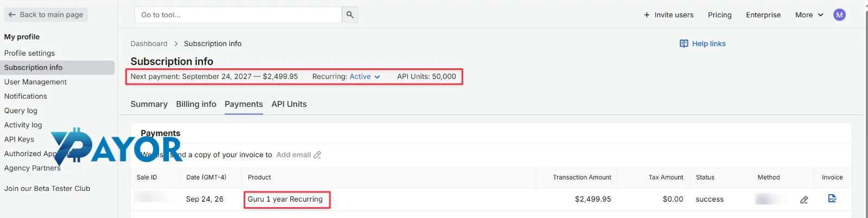Open Profile settings in sidebar
Image resolution: width=868 pixels, height=218 pixels.
pos(29,53)
